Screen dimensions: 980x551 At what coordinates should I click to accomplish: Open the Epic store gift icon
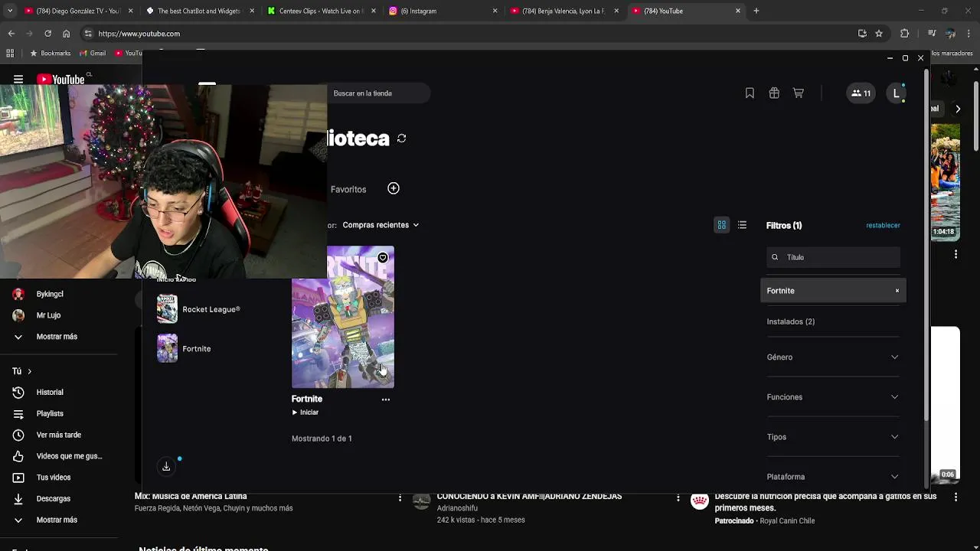coord(774,93)
